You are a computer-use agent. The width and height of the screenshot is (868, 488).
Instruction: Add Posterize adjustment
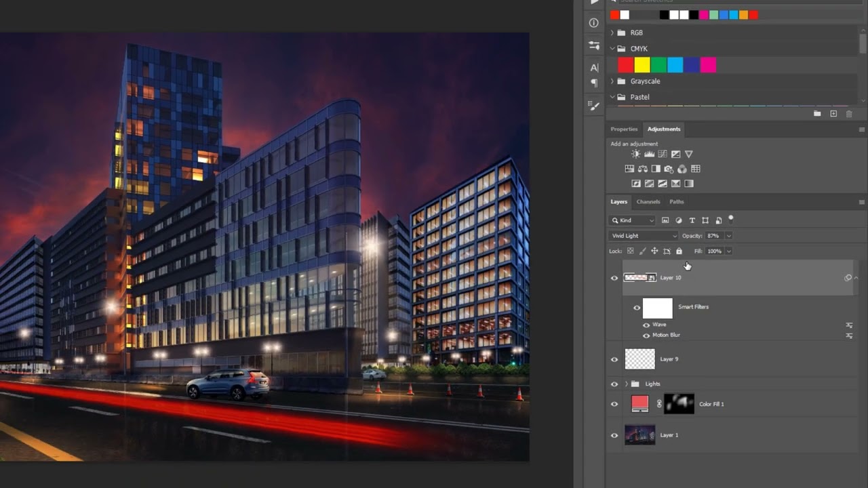(649, 184)
